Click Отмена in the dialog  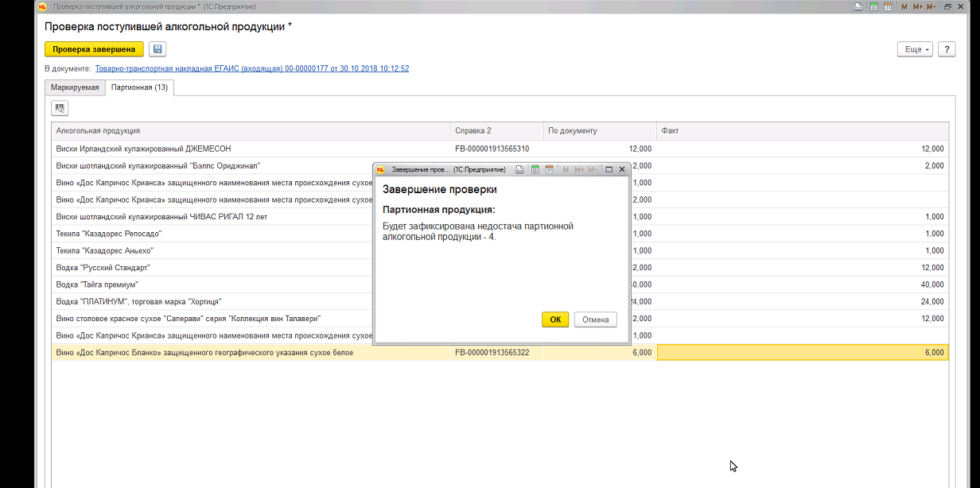point(595,320)
